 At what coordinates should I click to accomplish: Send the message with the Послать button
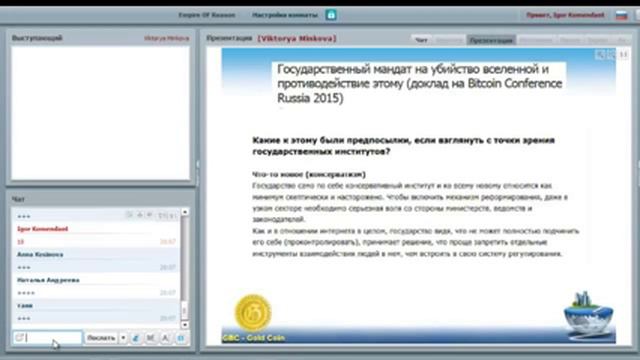[101, 338]
